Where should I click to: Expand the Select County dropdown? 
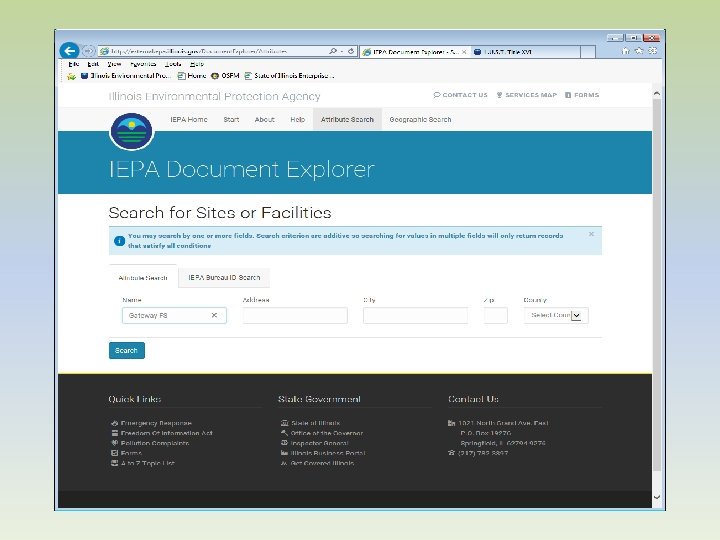coord(556,315)
